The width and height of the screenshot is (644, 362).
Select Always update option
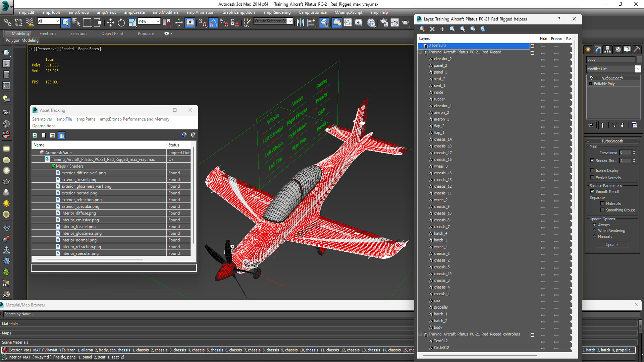[x=594, y=225]
